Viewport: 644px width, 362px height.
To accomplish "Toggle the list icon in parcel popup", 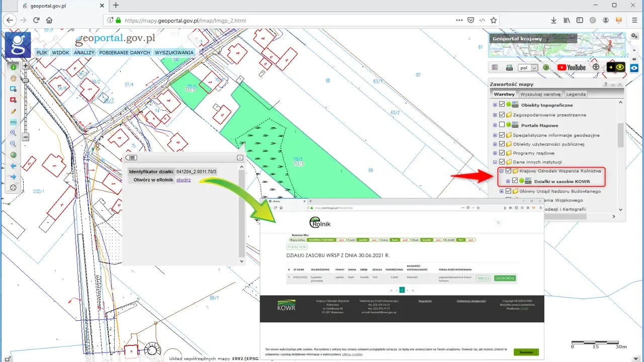I will click(130, 157).
